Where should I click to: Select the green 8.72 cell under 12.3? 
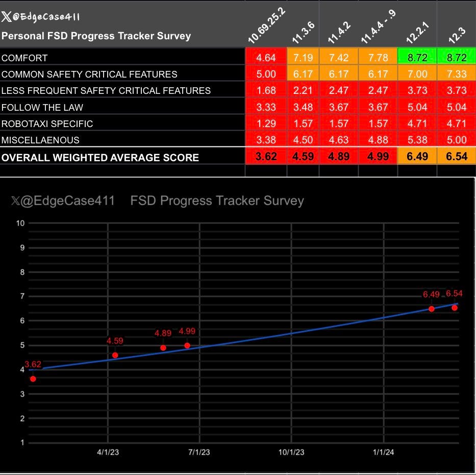(457, 57)
